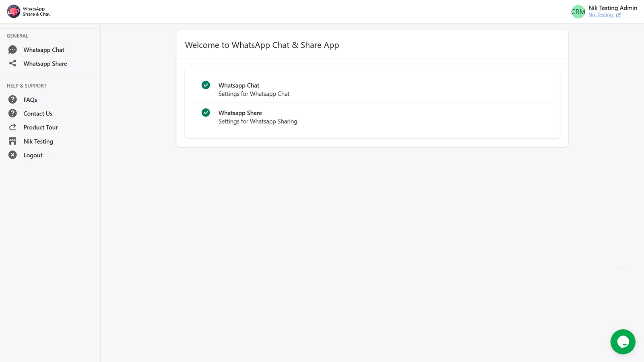This screenshot has height=362, width=644.
Task: Click the Whatsapp Chat speech bubble icon
Action: point(12,50)
